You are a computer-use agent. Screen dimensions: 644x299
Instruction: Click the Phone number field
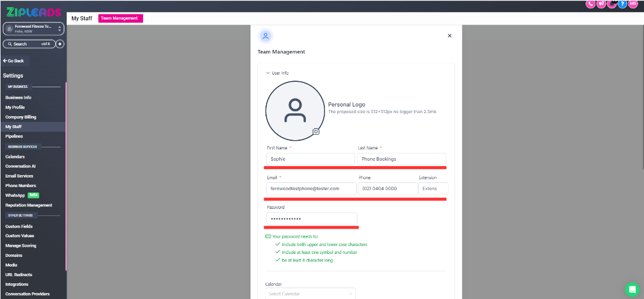[x=387, y=188]
